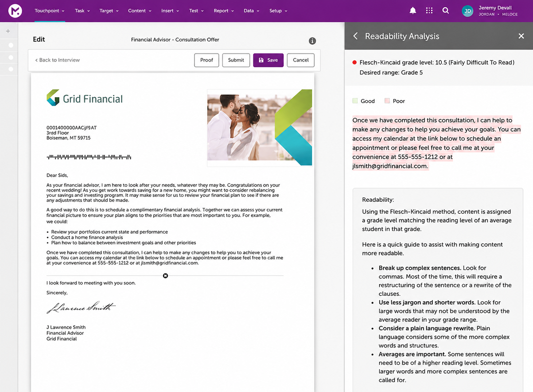
Task: Click the green Good legend swatch
Action: [355, 101]
